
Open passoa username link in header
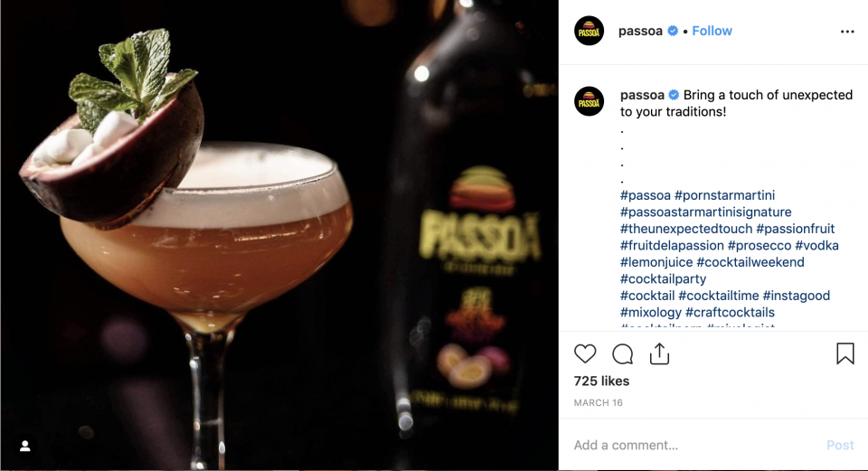pyautogui.click(x=640, y=31)
